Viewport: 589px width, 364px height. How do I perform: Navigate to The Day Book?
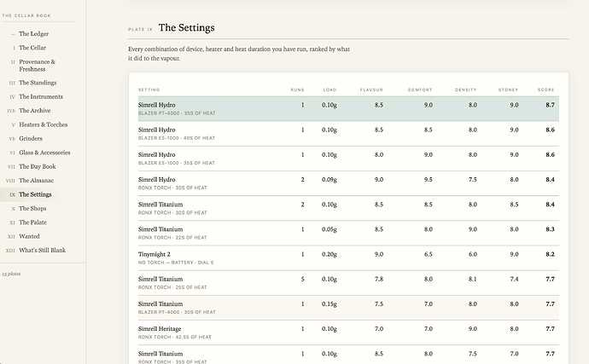38,166
